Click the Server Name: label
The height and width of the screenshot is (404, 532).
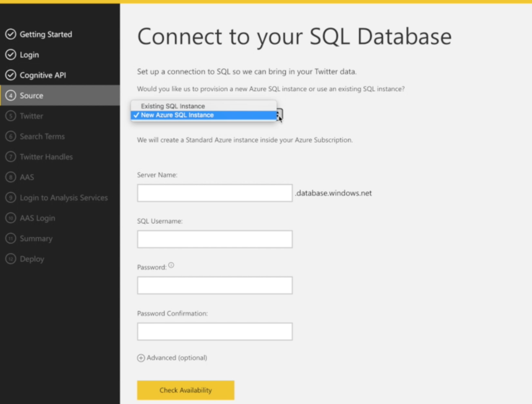click(x=157, y=174)
